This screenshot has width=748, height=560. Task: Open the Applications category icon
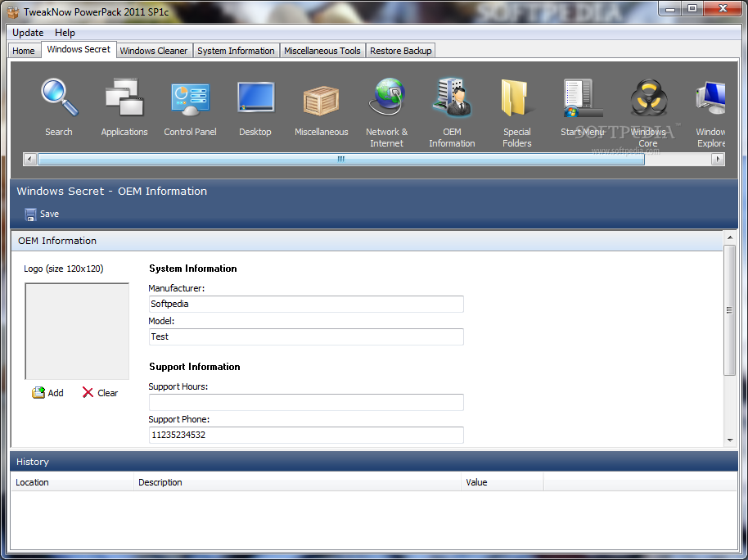click(x=124, y=97)
